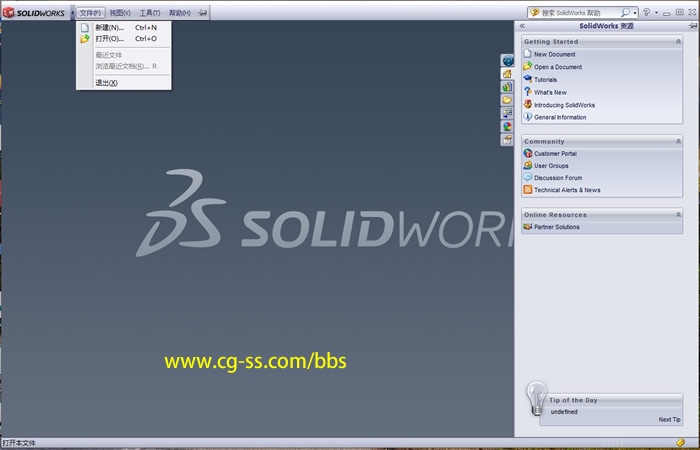This screenshot has height=450, width=700.
Task: Open the 工具(T) menu
Action: (x=149, y=13)
